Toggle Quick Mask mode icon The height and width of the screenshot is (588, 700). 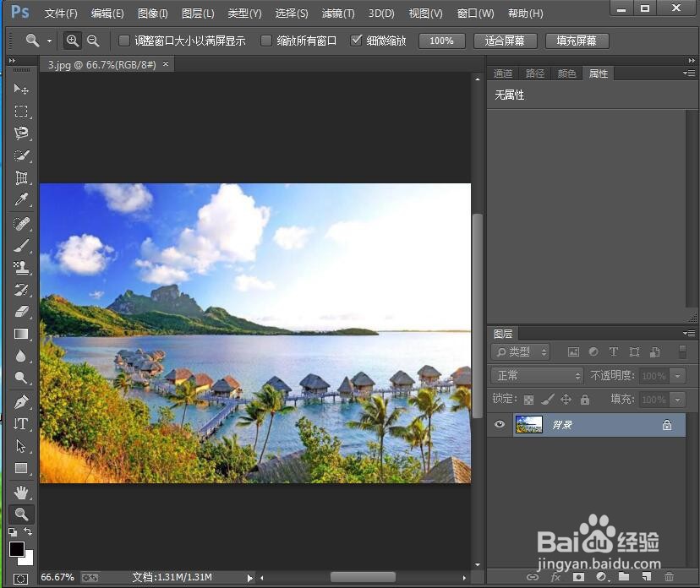20,579
